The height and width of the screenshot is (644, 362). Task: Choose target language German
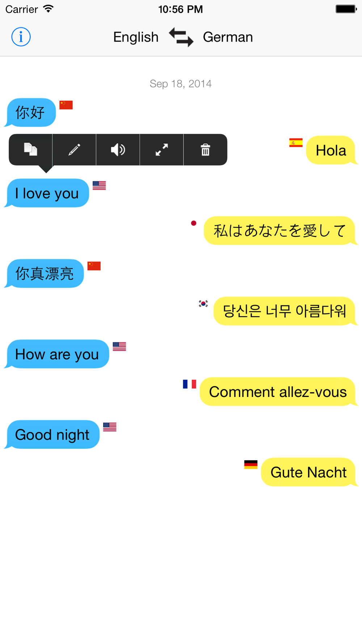228,37
